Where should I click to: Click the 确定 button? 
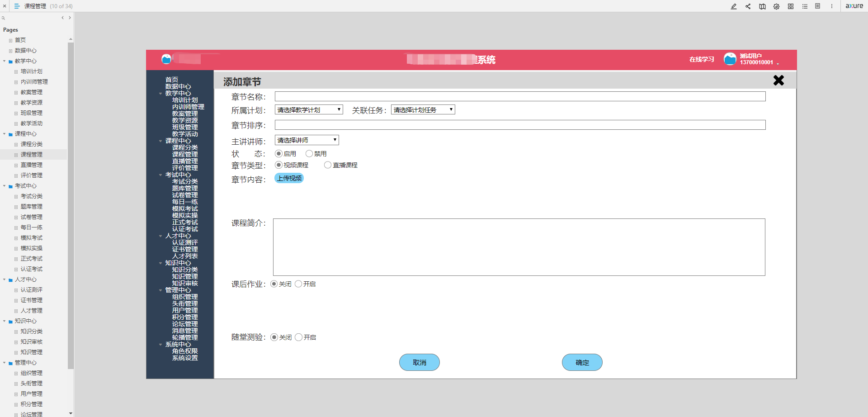tap(582, 362)
